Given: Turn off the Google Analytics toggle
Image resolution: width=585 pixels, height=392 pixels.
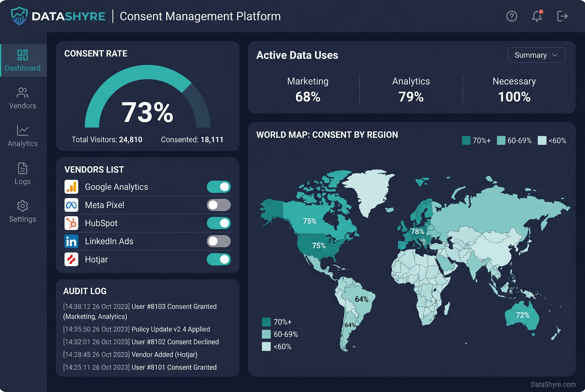Looking at the screenshot, I should point(218,187).
